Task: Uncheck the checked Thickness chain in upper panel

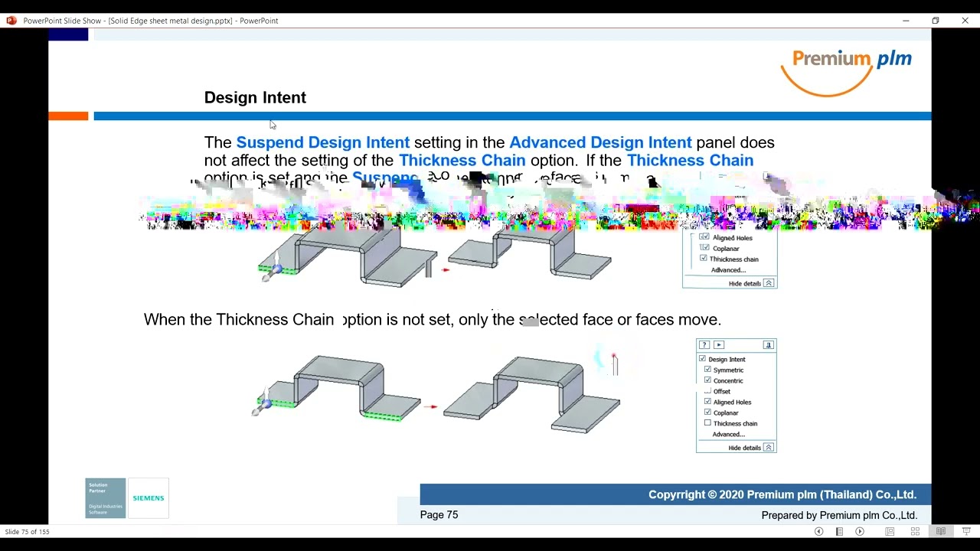Action: (x=704, y=259)
